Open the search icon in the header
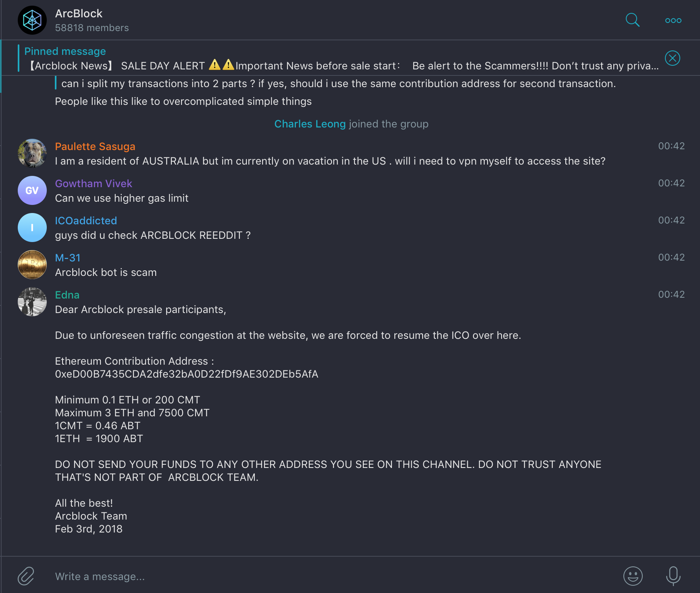 pos(632,20)
